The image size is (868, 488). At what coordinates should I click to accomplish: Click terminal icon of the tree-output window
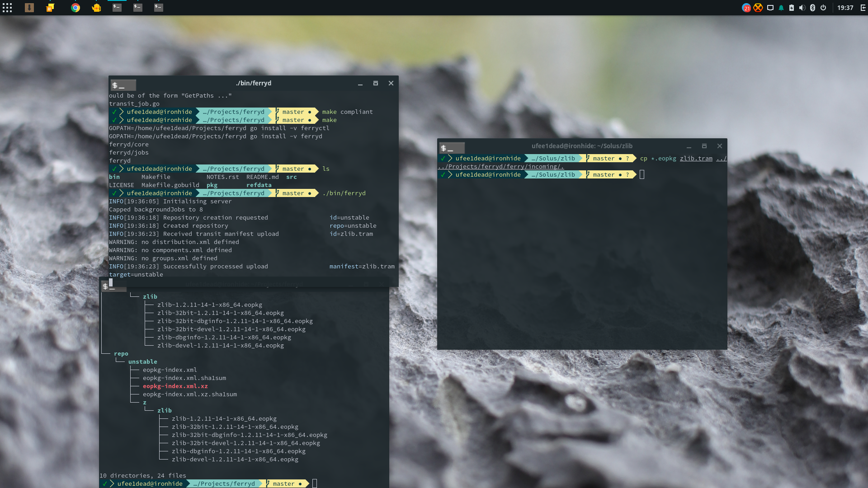click(113, 286)
